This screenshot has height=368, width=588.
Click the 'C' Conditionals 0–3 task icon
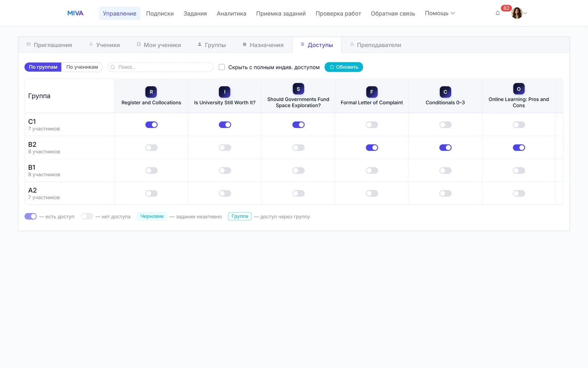(445, 92)
